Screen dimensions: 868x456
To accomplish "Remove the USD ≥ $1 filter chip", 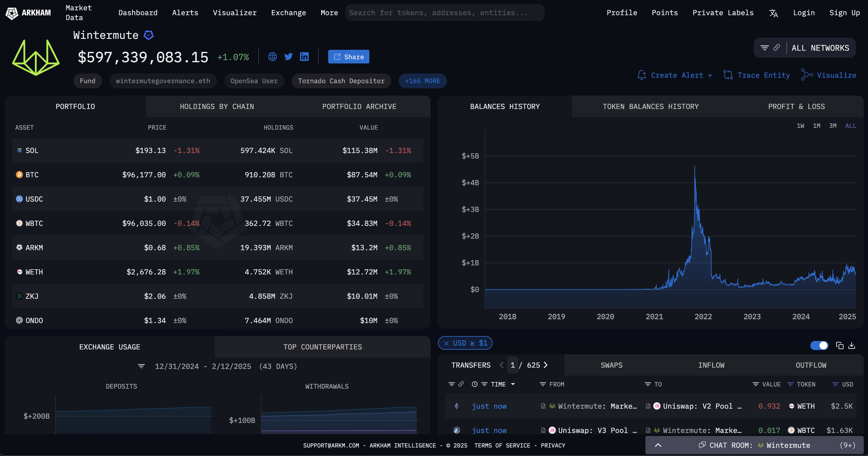I will [x=446, y=343].
